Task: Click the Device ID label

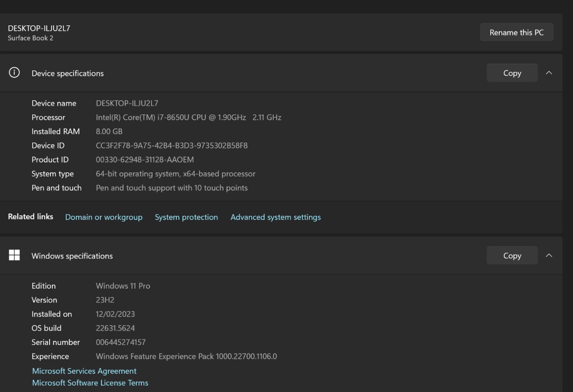Action: click(x=48, y=146)
